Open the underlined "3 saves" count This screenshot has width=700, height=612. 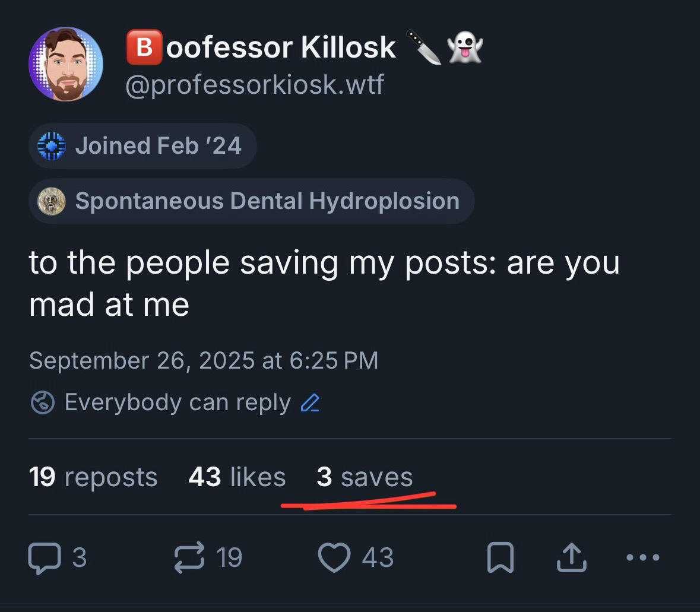tap(365, 477)
